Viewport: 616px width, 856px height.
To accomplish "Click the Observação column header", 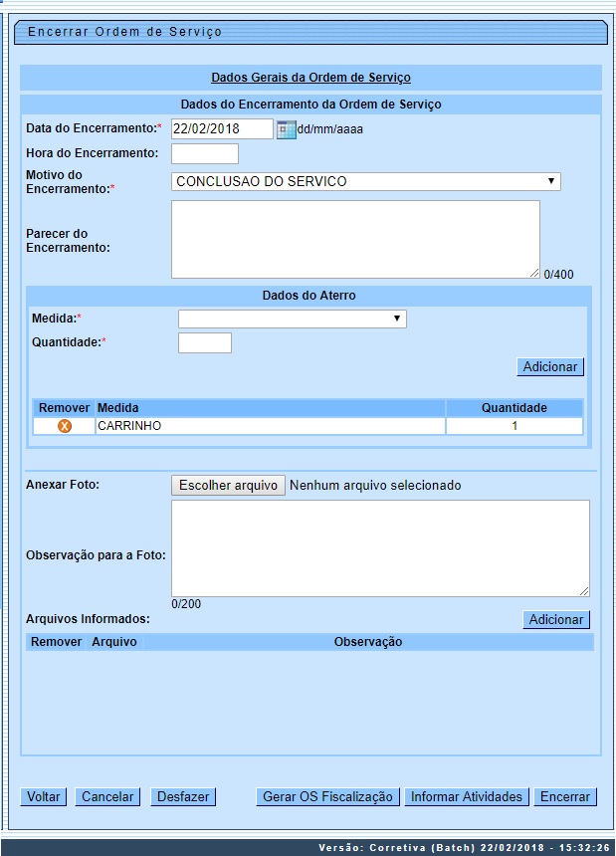I will click(x=368, y=642).
